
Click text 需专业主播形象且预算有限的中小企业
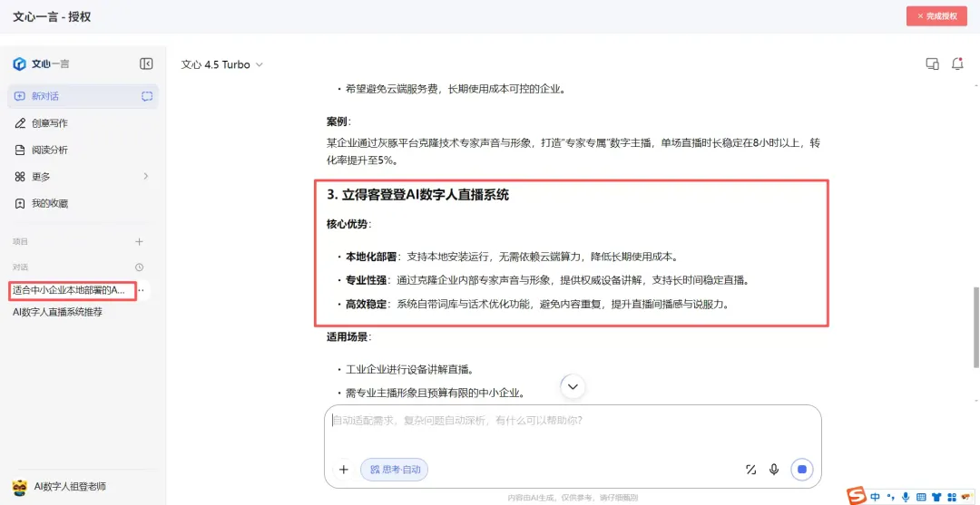pos(435,393)
